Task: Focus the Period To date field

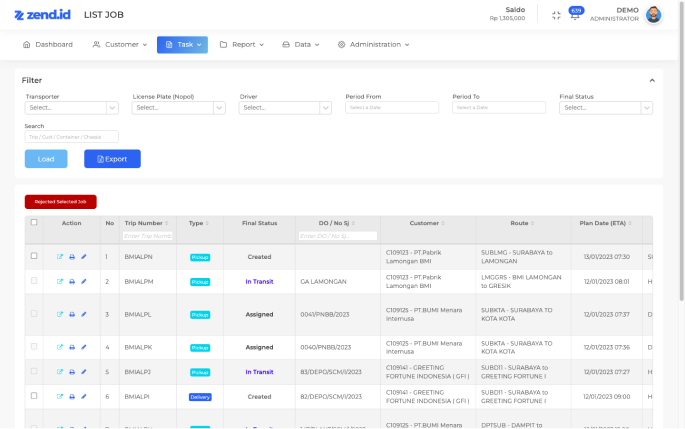Action: coord(499,107)
